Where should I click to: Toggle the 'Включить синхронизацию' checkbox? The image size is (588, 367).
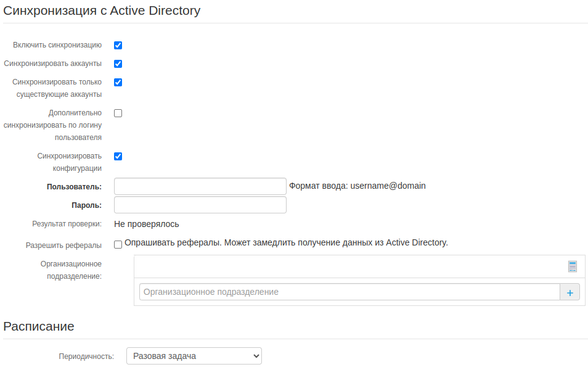[x=118, y=45]
